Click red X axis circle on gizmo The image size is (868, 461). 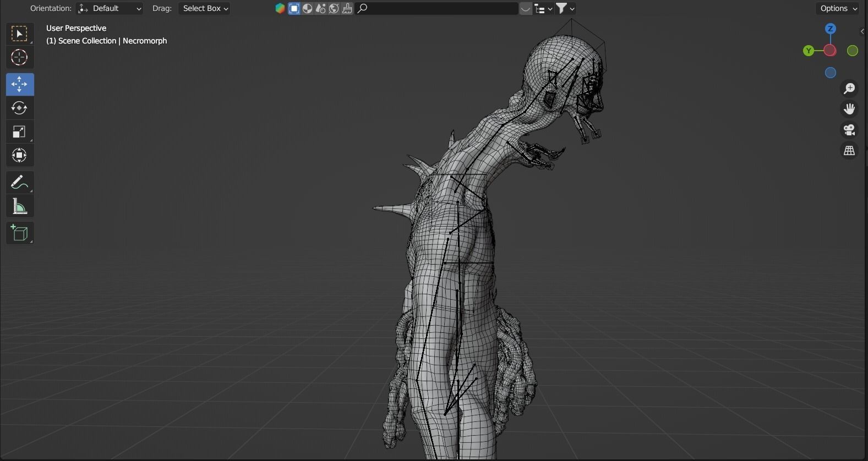click(831, 51)
